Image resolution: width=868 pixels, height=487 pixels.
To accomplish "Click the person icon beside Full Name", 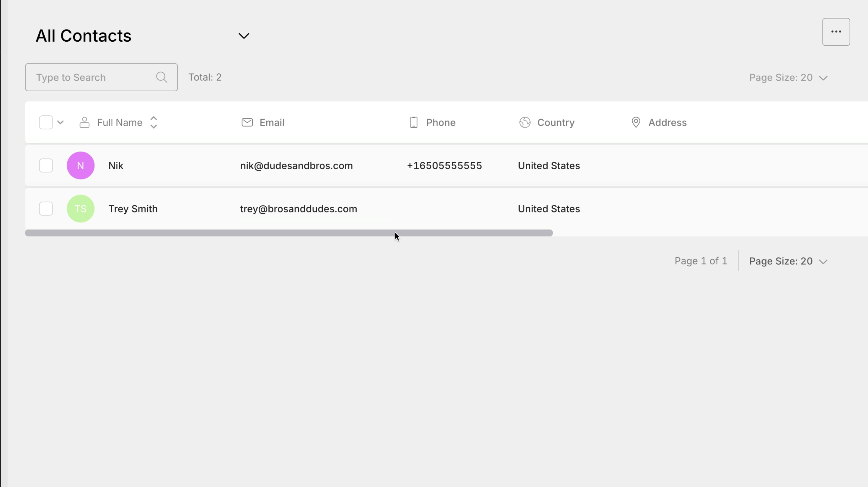I will coord(84,122).
